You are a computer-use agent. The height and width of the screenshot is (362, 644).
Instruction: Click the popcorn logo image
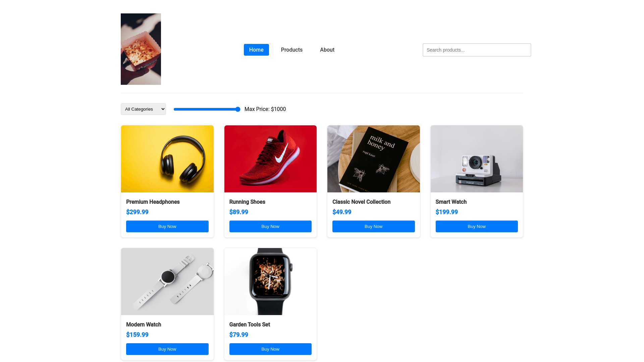(141, 49)
